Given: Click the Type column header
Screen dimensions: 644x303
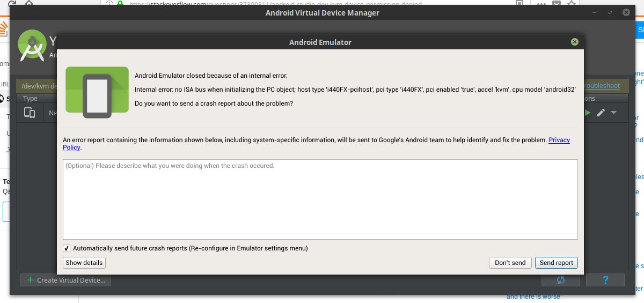Looking at the screenshot, I should (30, 99).
